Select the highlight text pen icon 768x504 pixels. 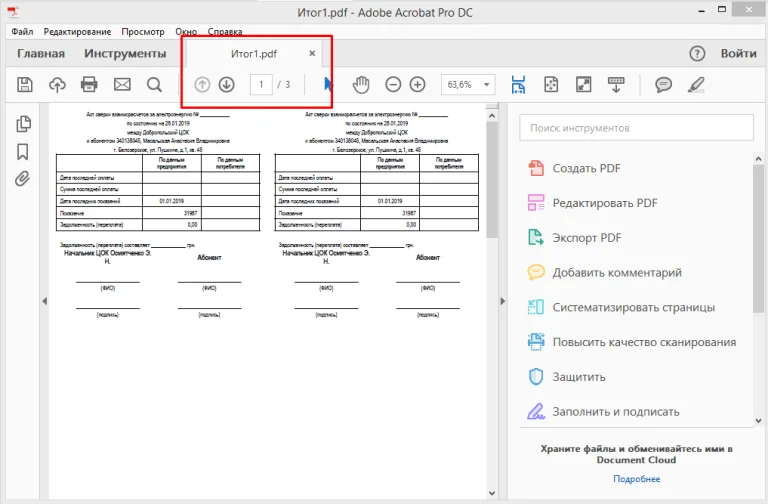tap(696, 85)
